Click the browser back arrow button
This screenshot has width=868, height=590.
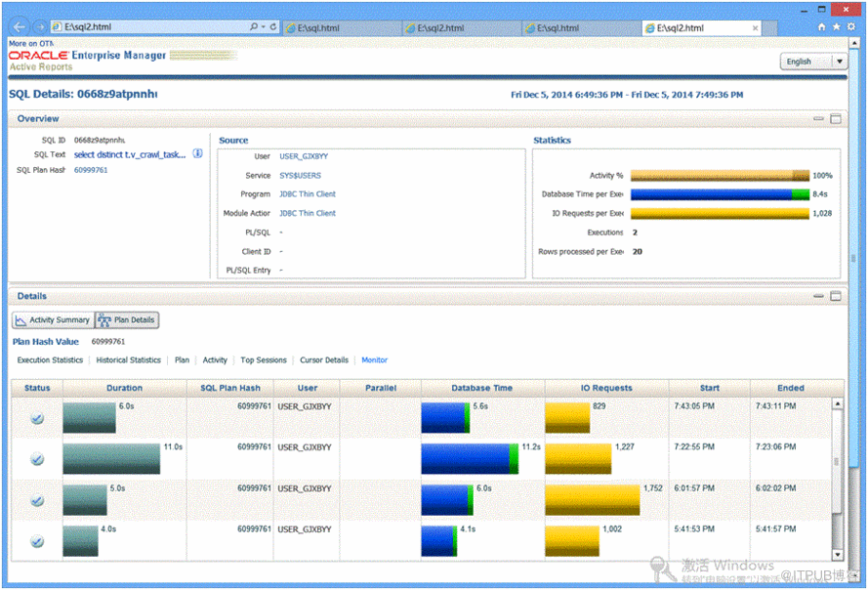click(20, 26)
